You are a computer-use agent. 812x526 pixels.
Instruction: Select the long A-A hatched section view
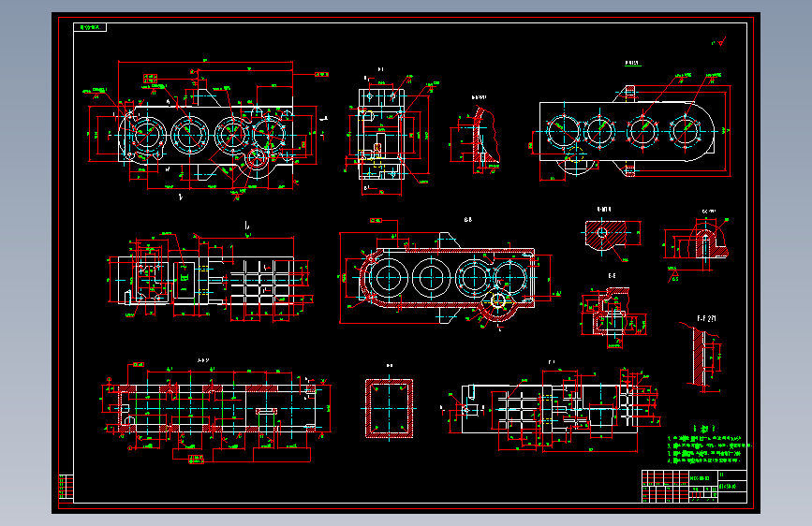[216, 408]
